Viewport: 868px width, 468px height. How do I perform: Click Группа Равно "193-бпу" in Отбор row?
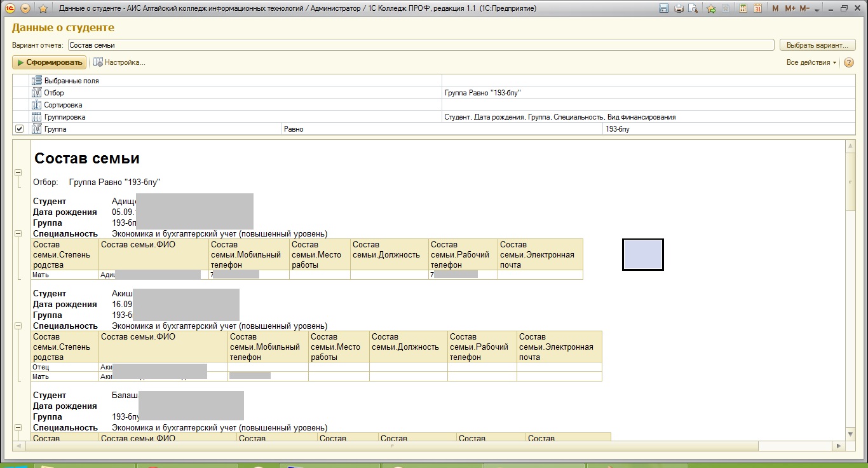(484, 93)
